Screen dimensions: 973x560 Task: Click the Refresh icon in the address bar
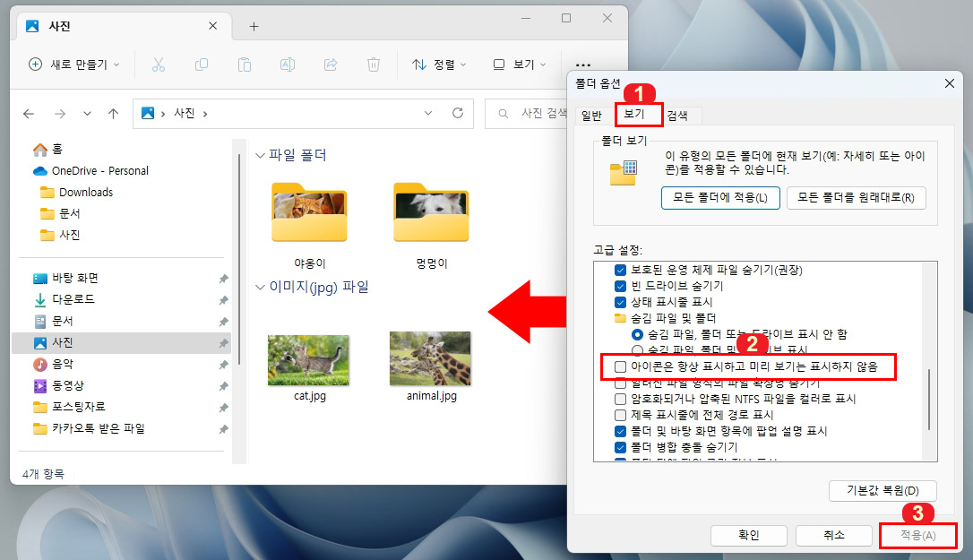460,113
